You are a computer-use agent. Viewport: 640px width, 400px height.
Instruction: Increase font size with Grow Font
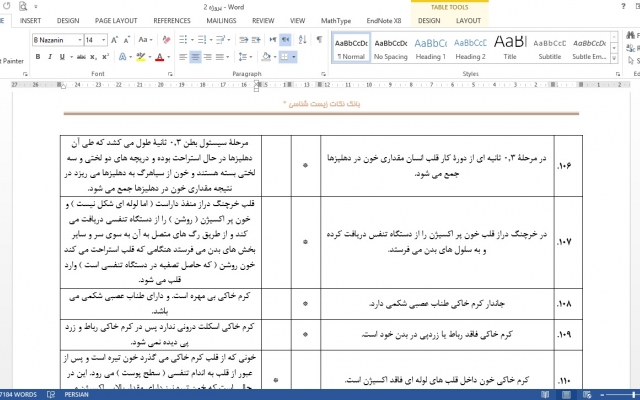tap(114, 40)
